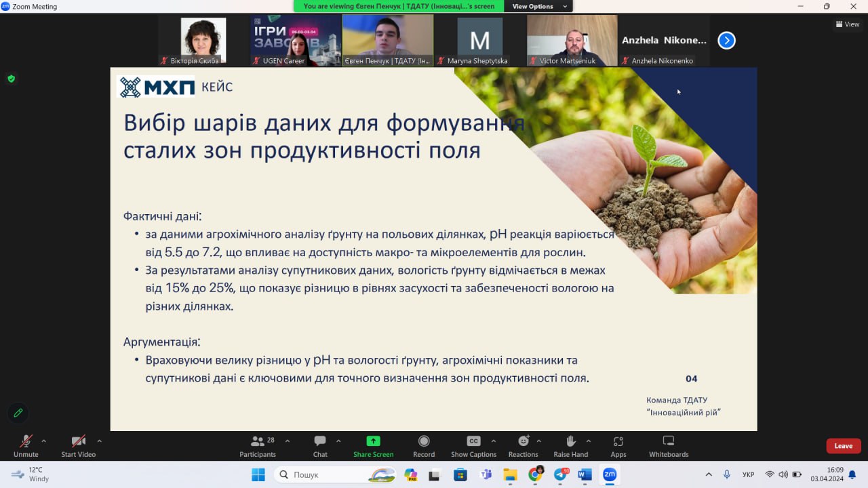Screen dimensions: 868x488
Task: Open Whiteboards
Action: coord(669,446)
